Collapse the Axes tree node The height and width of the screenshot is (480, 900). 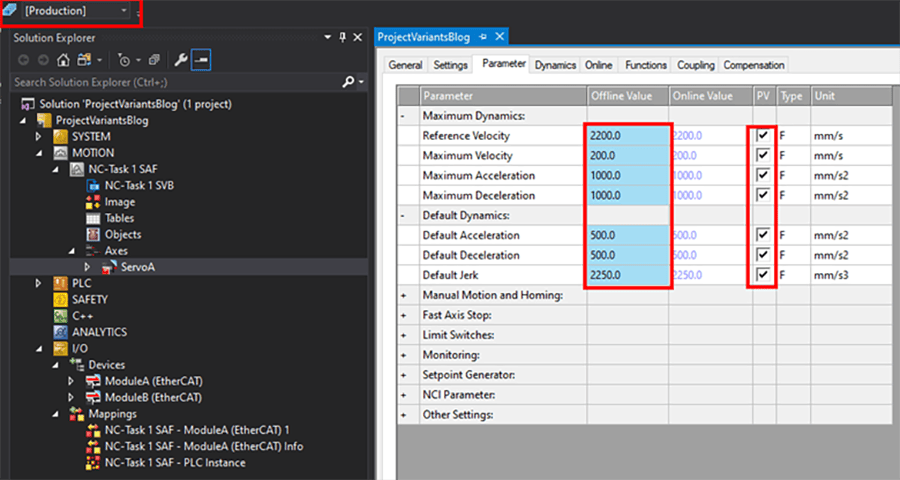(x=72, y=251)
